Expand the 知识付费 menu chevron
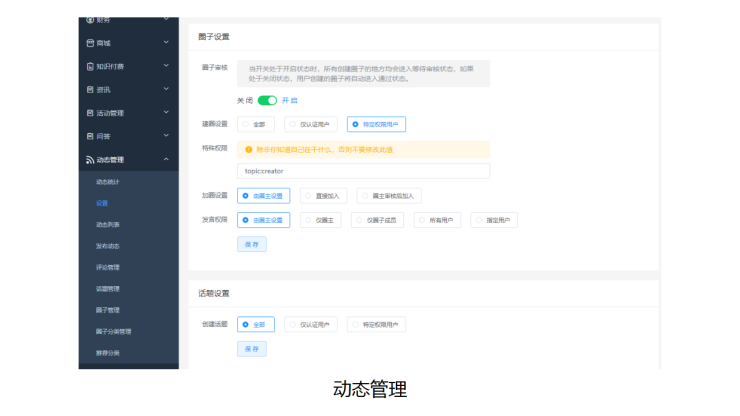 click(166, 66)
